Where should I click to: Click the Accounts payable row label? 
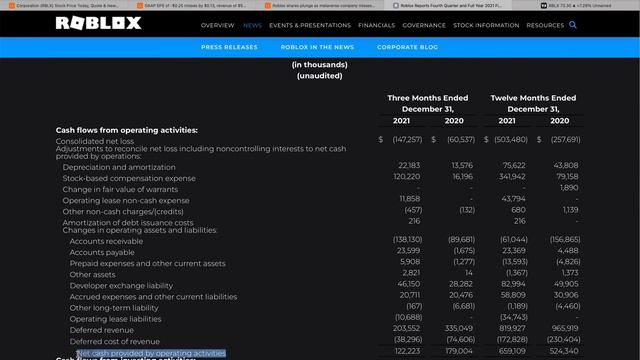click(x=102, y=252)
